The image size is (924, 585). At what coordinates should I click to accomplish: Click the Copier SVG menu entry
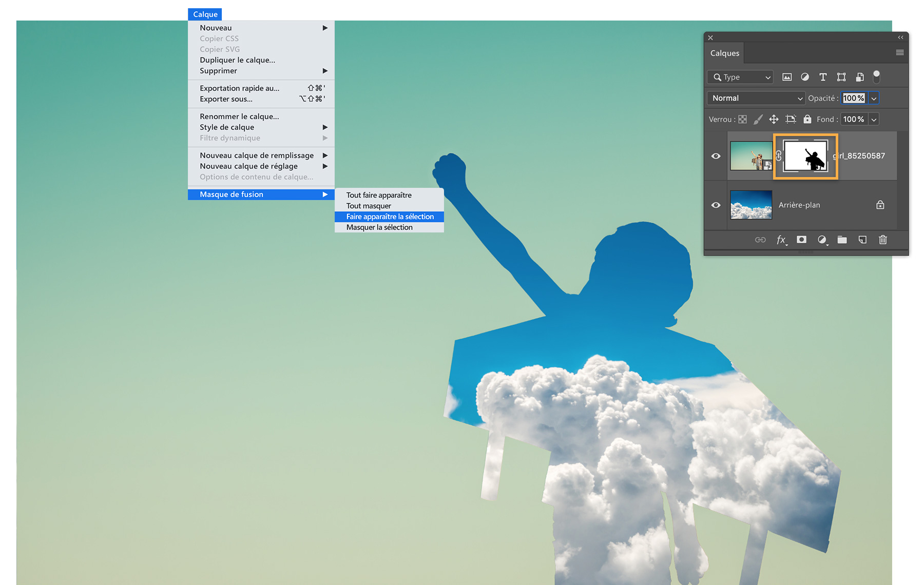click(x=261, y=49)
